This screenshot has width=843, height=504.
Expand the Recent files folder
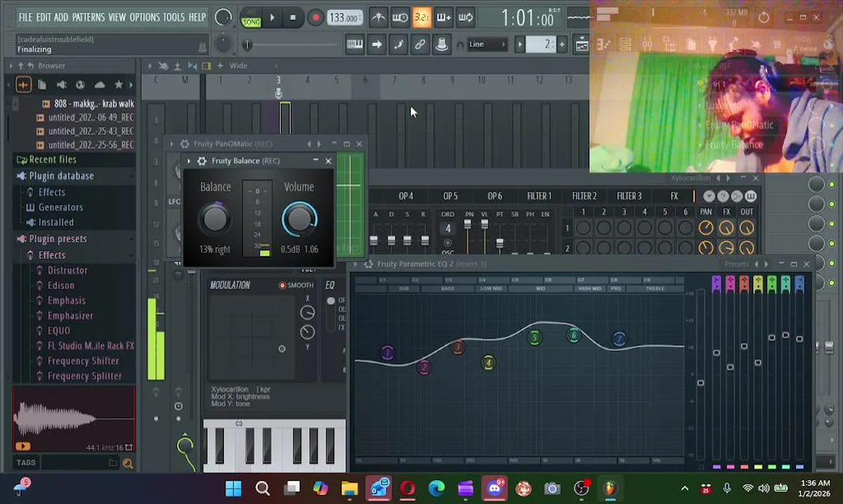(x=53, y=160)
